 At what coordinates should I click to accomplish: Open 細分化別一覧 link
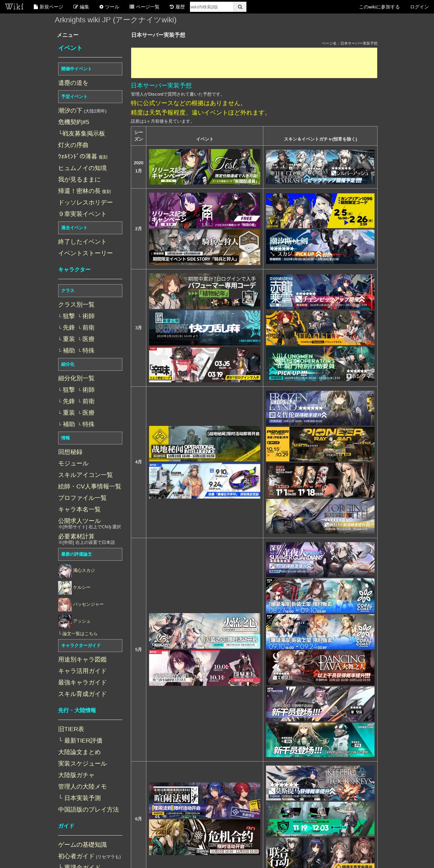(76, 378)
